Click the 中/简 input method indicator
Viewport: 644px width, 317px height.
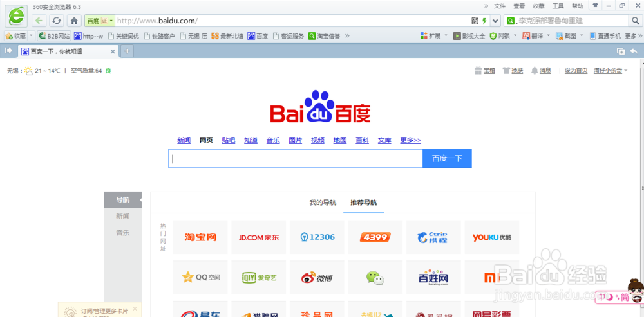pyautogui.click(x=612, y=297)
